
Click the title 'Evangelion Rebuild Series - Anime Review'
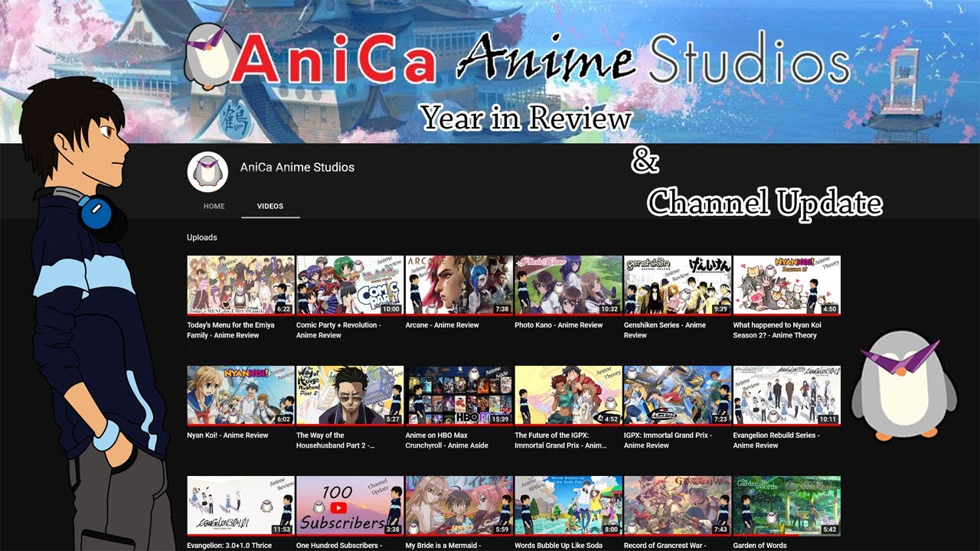(776, 440)
